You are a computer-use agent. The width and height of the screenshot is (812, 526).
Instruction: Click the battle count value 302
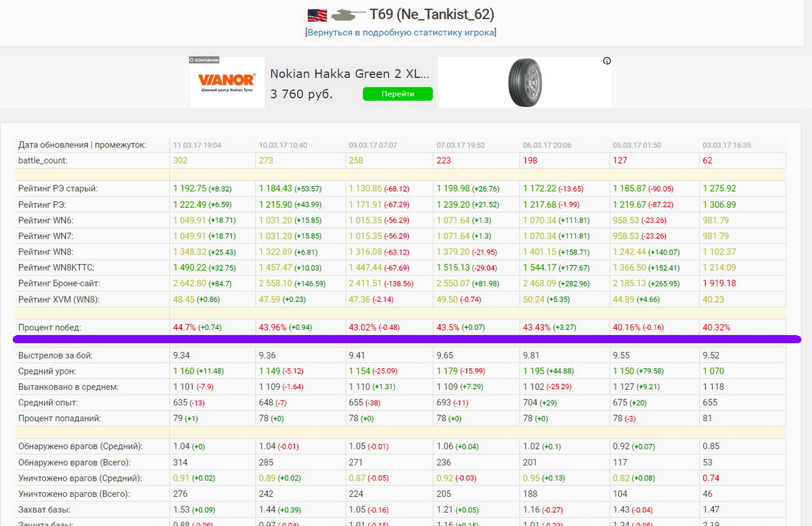coord(181,160)
